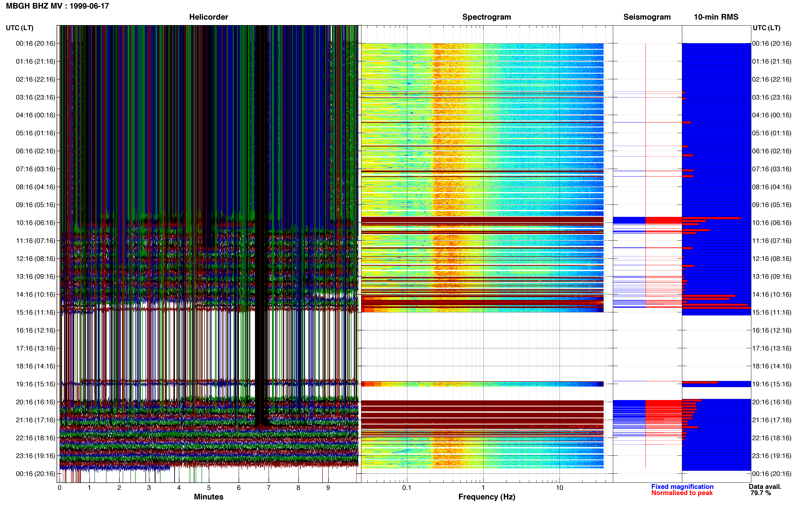
Task: Click the left time label '17:16 (13:16)'
Action: tap(36, 348)
